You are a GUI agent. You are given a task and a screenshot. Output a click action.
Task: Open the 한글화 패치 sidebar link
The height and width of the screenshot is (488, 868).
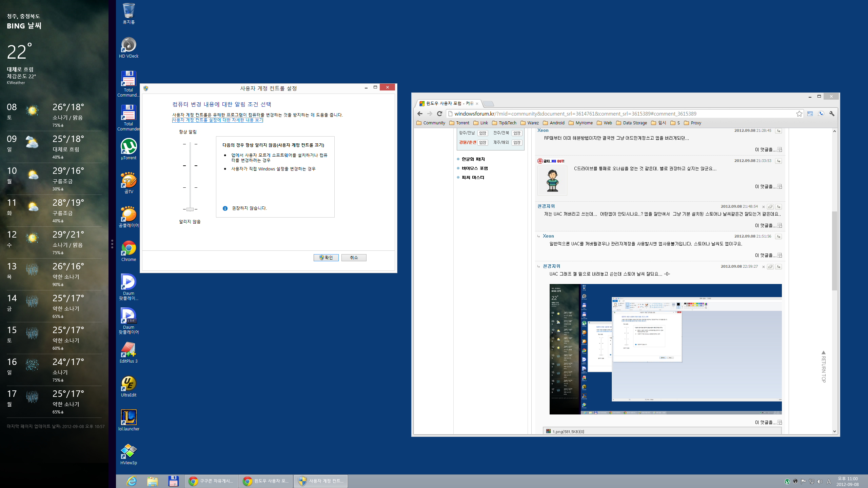473,159
